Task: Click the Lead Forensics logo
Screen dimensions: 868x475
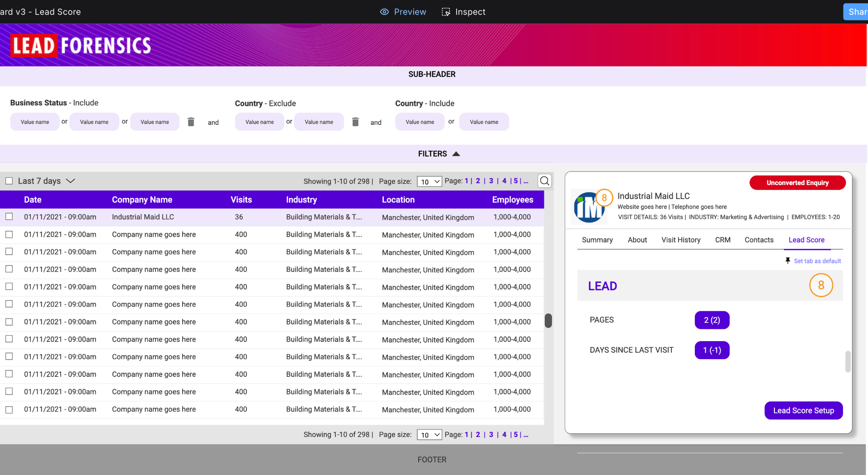Action: pos(81,46)
